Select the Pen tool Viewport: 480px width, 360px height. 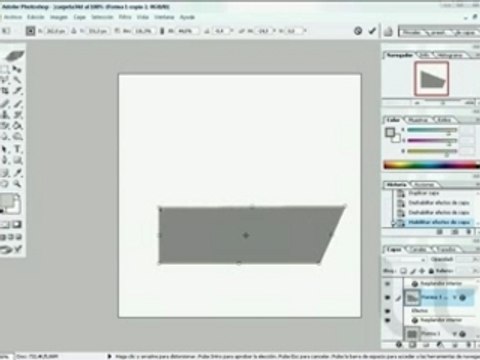click(x=5, y=160)
